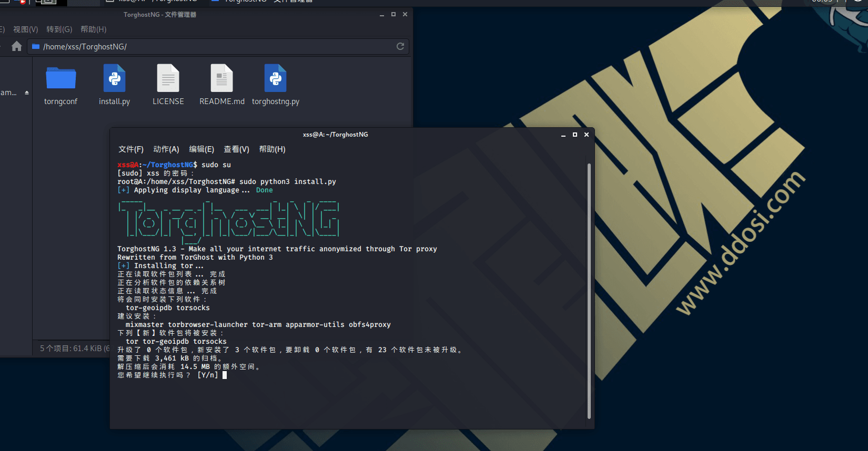
Task: Open file manager 转到(G) menu
Action: pos(59,29)
